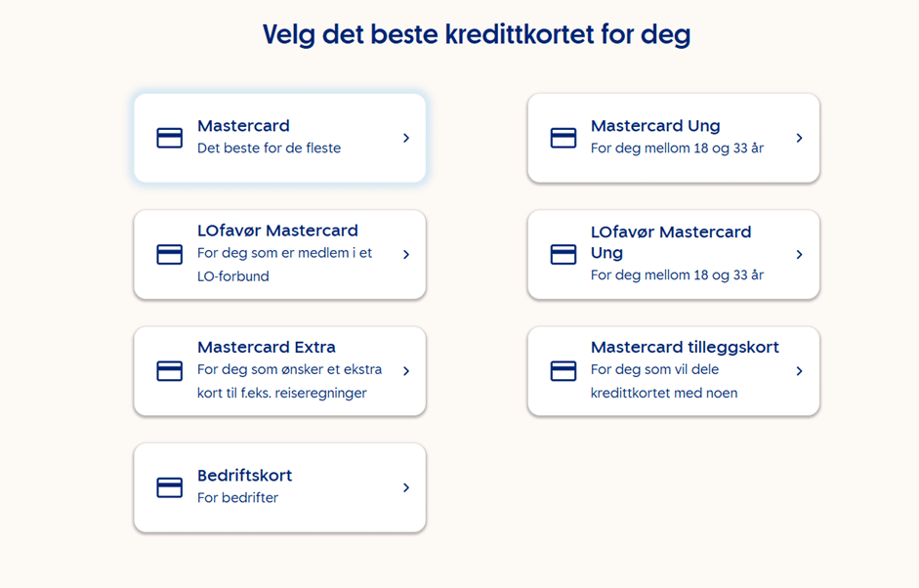This screenshot has width=919, height=588.
Task: Click the chevron arrow on Mastercard Ung
Action: pos(799,138)
